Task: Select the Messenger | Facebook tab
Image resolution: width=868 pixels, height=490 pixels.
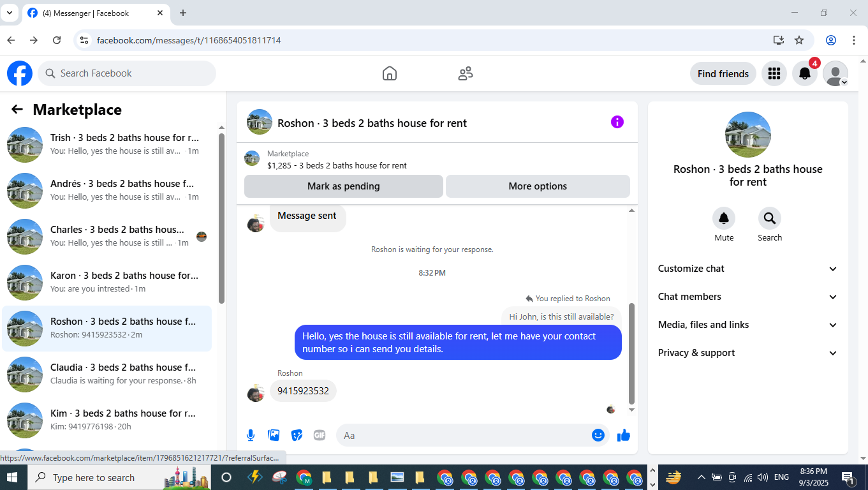Action: (96, 13)
